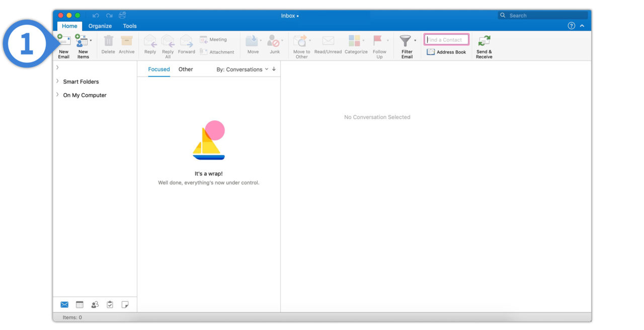Click the Send & Receive icon
This screenshot has width=644, height=330.
484,41
